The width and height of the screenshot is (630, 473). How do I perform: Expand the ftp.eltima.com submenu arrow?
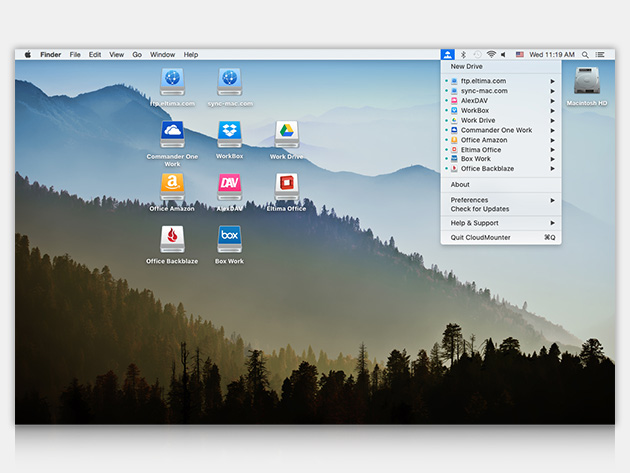tap(552, 81)
